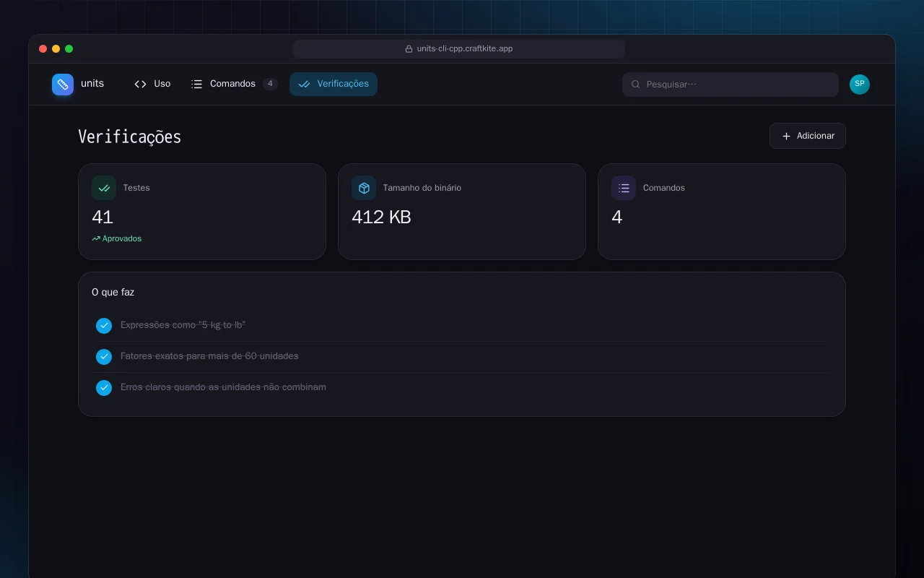Viewport: 924px width, 578px height.
Task: Click the Comandos card label
Action: click(664, 188)
